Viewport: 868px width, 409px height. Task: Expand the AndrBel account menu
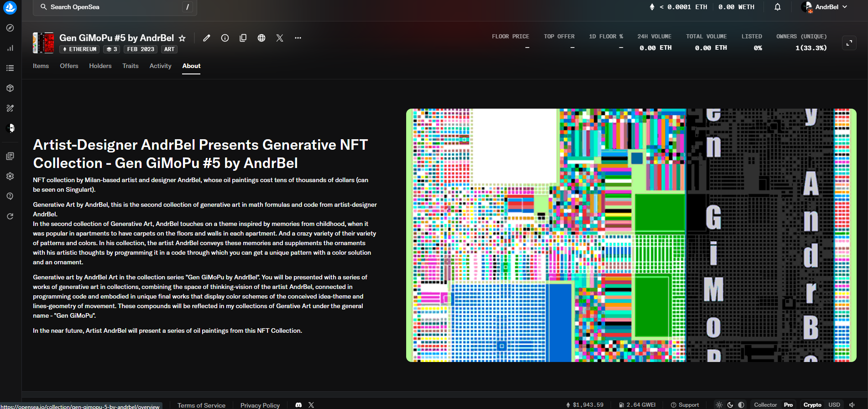[825, 7]
